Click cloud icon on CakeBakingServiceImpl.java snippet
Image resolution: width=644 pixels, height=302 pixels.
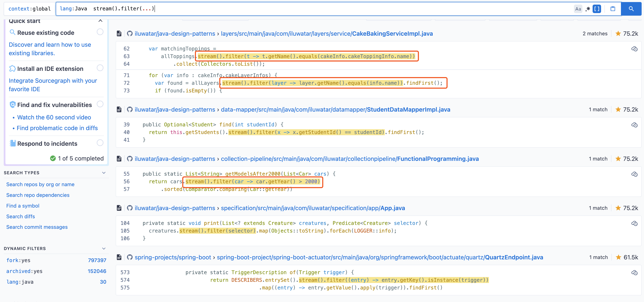[x=634, y=49]
